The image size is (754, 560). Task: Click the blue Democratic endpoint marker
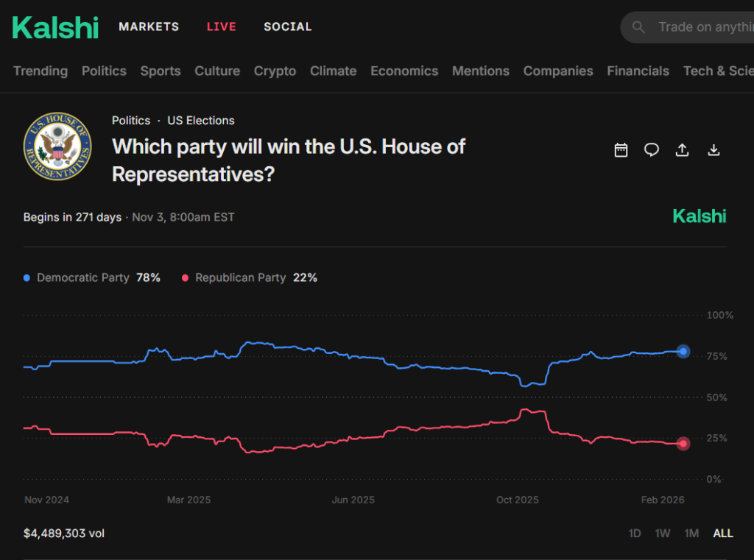coord(683,352)
